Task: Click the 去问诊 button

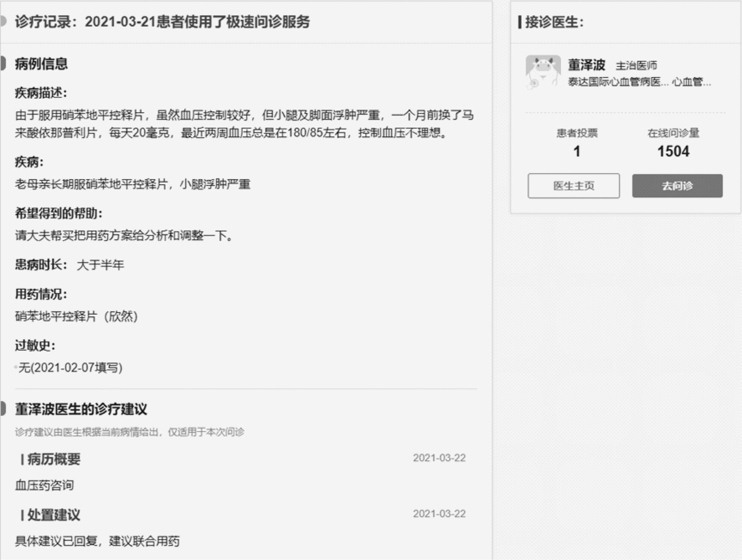Action: click(x=677, y=186)
